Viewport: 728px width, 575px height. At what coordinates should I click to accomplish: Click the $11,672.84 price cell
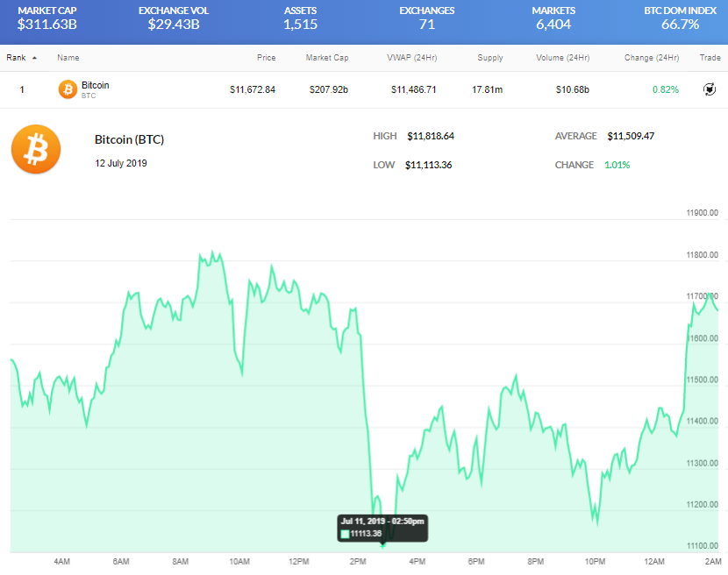tap(253, 89)
